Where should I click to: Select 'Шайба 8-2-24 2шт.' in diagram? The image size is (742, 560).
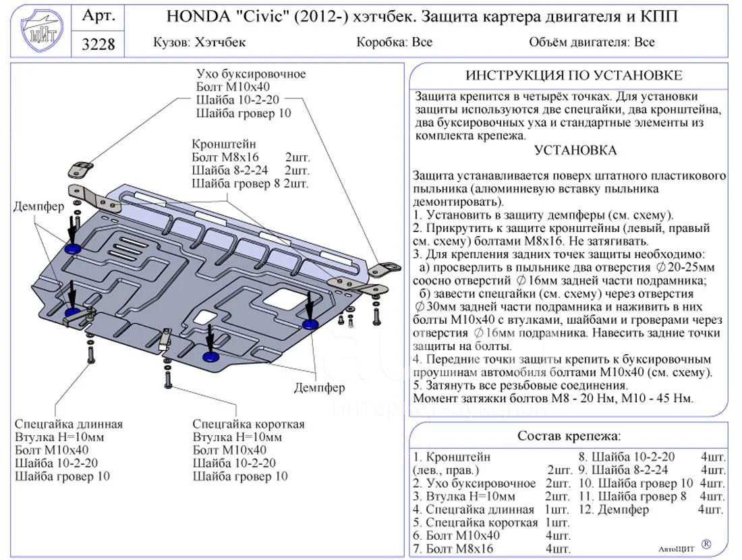250,171
